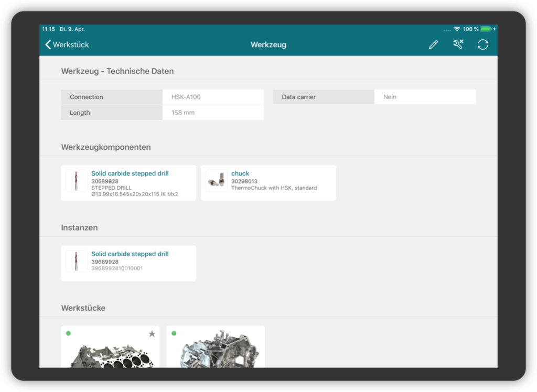Select the Data carrier Nein field
The image size is (537, 392).
pyautogui.click(x=425, y=97)
